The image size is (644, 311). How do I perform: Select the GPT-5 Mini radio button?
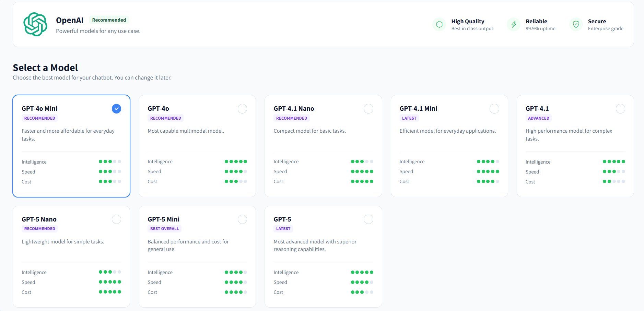point(243,219)
